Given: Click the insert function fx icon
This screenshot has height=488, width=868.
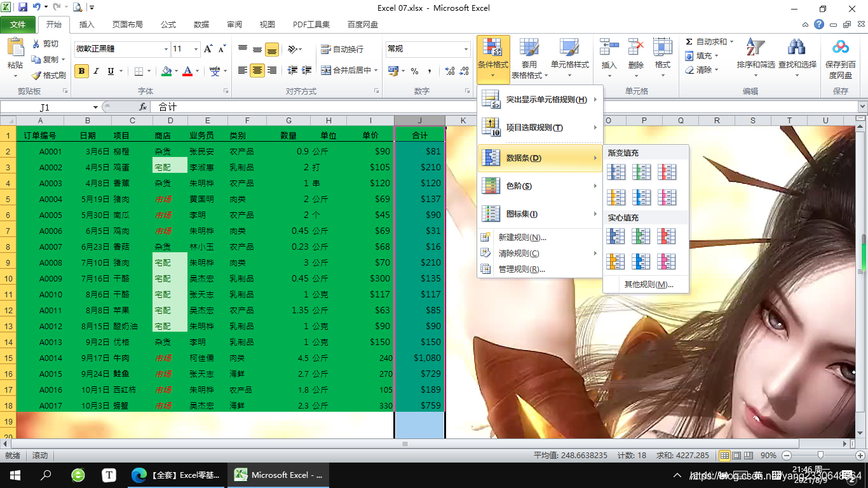Looking at the screenshot, I should pyautogui.click(x=143, y=107).
